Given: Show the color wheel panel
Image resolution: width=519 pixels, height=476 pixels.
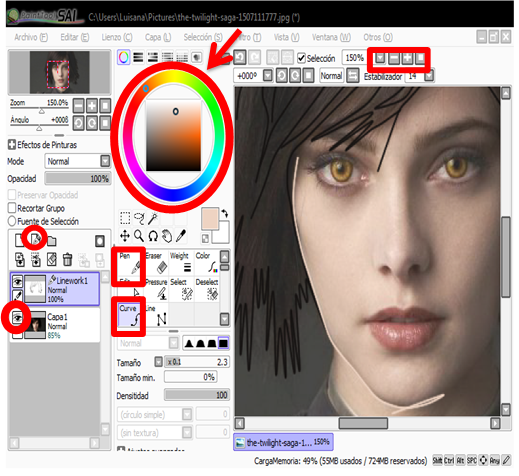Looking at the screenshot, I should click(x=124, y=57).
